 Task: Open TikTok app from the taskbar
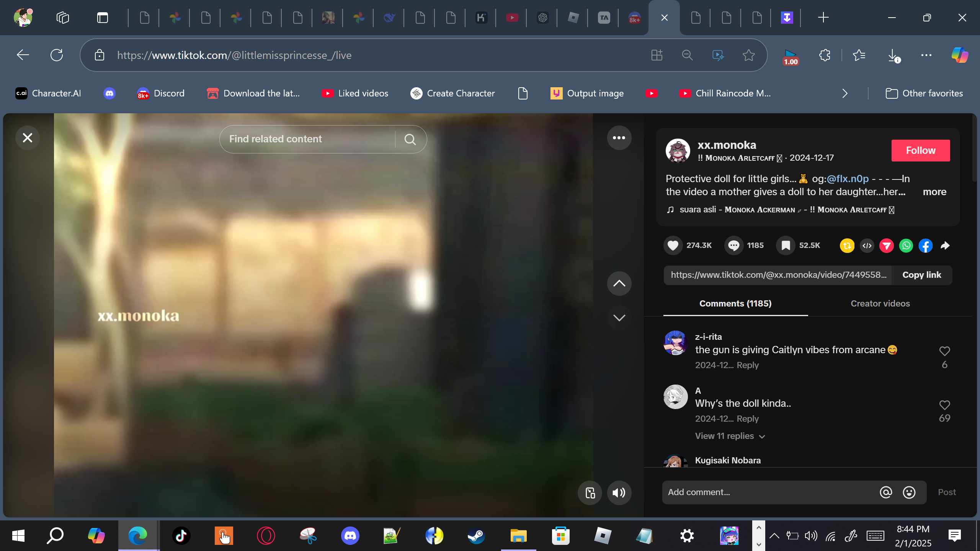(181, 536)
